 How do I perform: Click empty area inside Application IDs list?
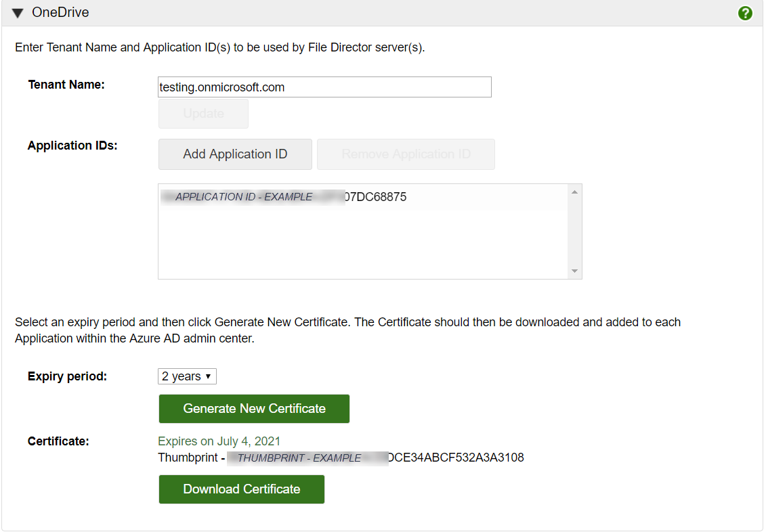[x=362, y=244]
